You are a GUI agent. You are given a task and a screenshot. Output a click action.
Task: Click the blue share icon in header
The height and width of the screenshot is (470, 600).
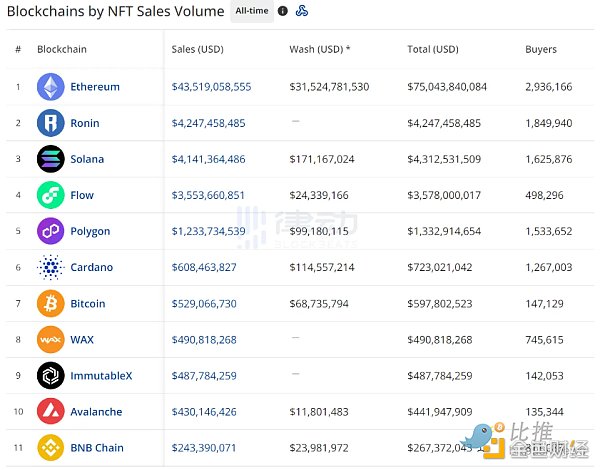[302, 12]
